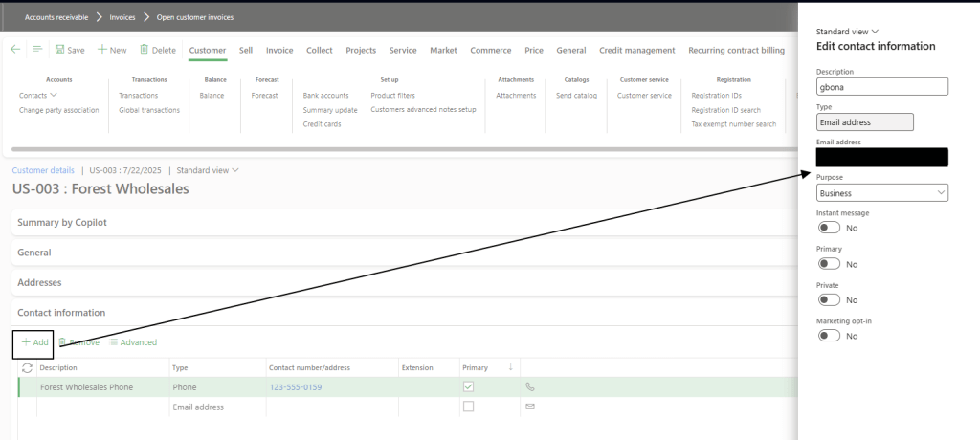Click phone icon in Forest Wholesales Phone row
This screenshot has height=440, width=980.
(529, 387)
